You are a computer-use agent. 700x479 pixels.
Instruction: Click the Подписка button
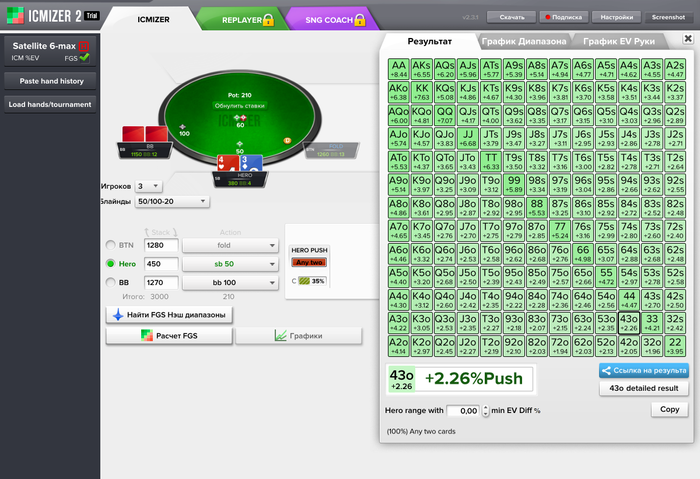click(564, 17)
